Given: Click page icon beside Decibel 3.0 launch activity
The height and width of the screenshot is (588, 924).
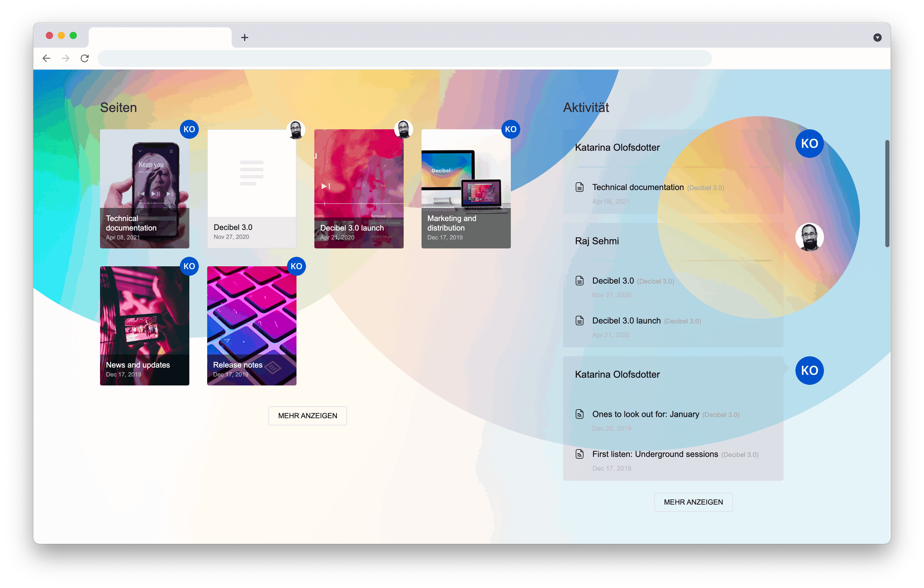Looking at the screenshot, I should 579,321.
